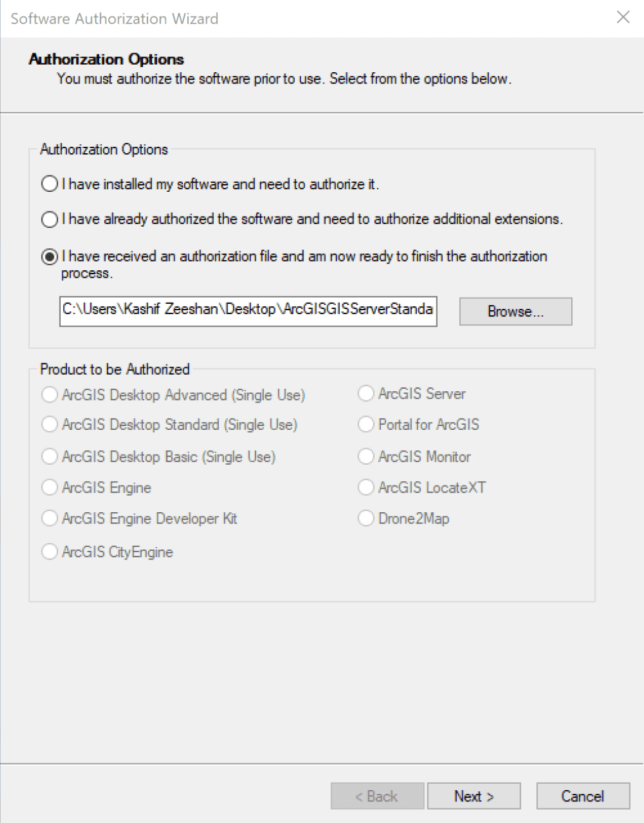Viewport: 644px width, 823px height.
Task: Select 'I have received an authorization file' option
Action: coord(49,256)
